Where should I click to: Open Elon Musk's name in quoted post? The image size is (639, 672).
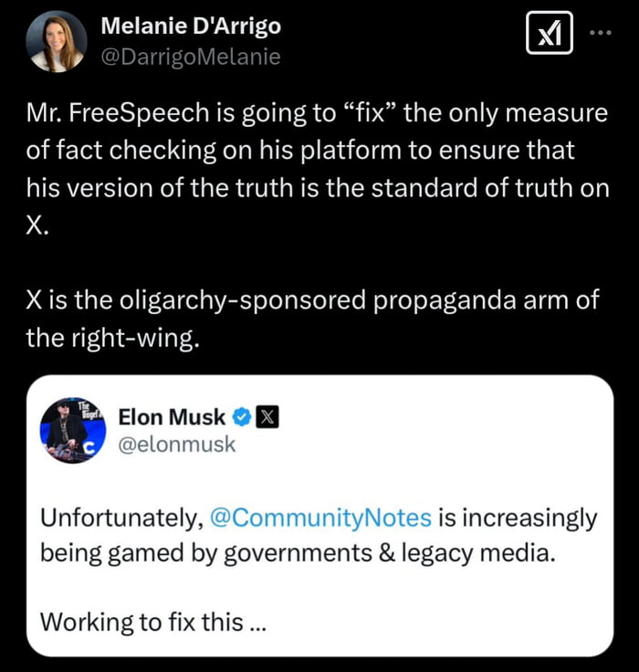tap(172, 417)
